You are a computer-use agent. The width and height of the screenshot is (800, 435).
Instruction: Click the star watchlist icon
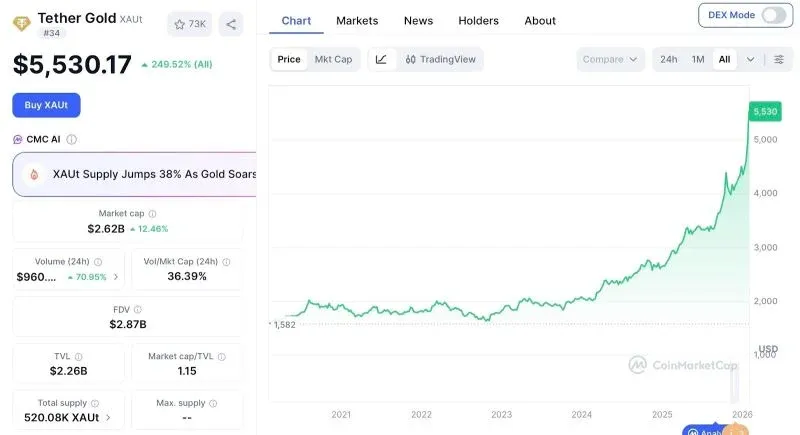(x=180, y=24)
